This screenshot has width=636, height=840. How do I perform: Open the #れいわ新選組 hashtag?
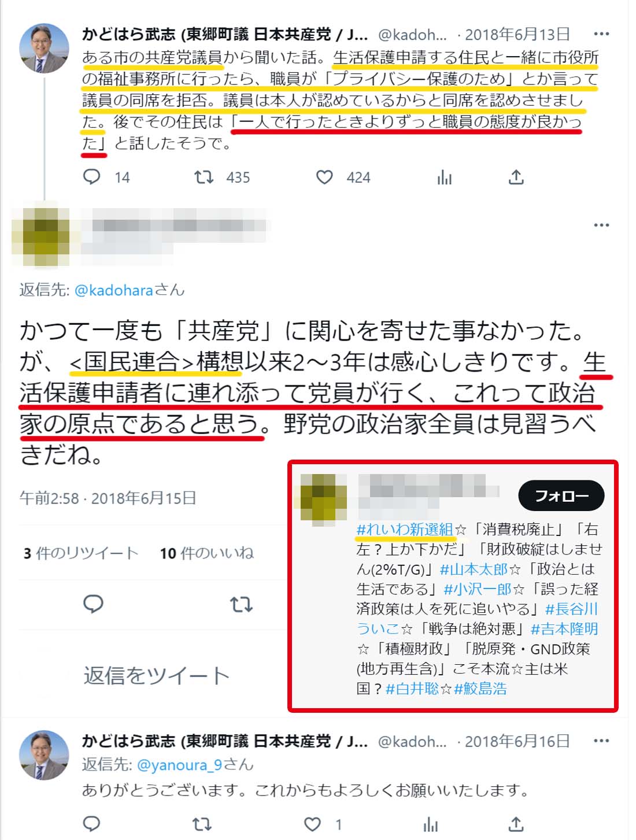[405, 529]
